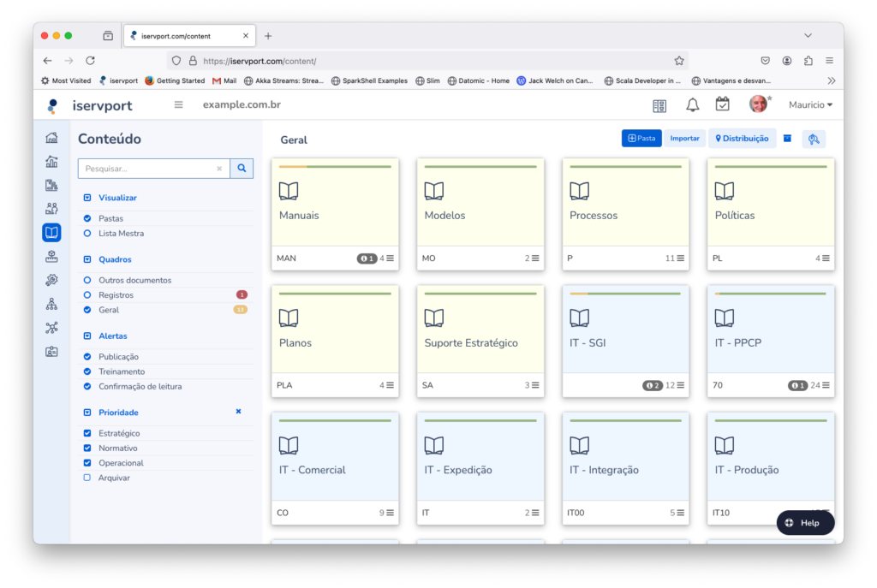
Task: Click the Pasta button
Action: tap(641, 138)
